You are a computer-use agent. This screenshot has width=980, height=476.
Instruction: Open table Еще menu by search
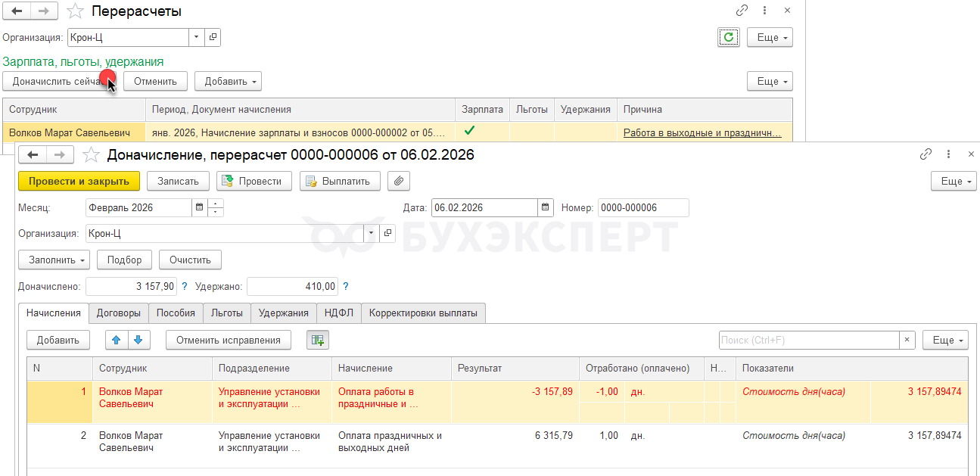945,340
